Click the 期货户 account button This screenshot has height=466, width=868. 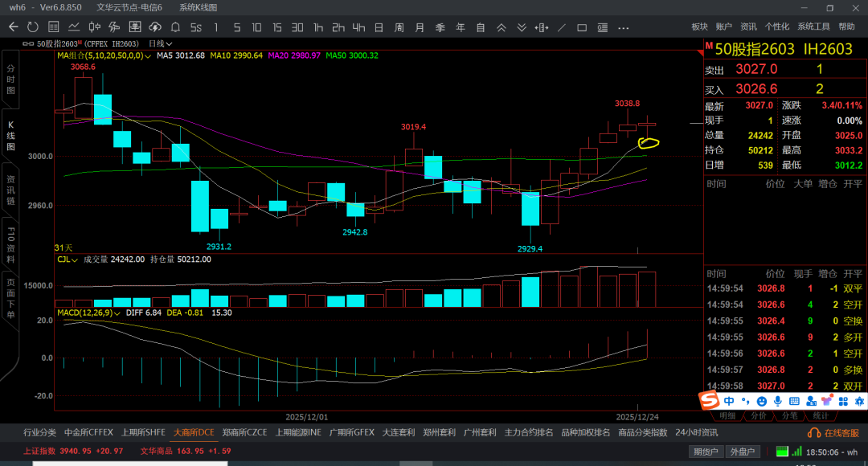click(x=706, y=452)
